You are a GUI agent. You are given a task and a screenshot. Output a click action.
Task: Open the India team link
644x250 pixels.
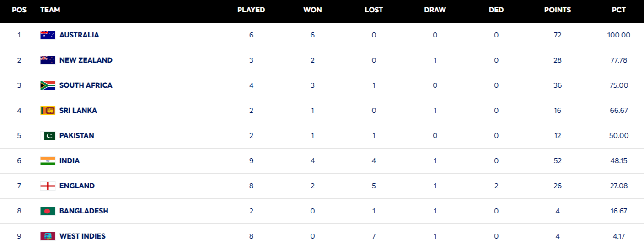70,161
